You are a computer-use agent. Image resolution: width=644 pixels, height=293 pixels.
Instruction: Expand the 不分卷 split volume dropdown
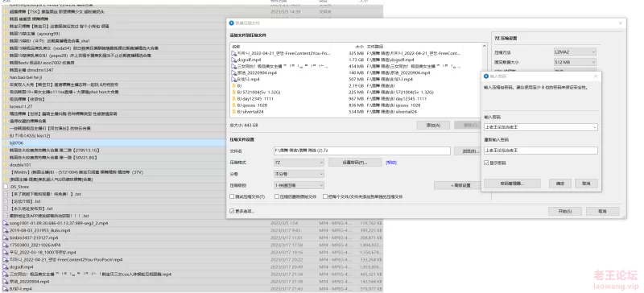(299, 174)
